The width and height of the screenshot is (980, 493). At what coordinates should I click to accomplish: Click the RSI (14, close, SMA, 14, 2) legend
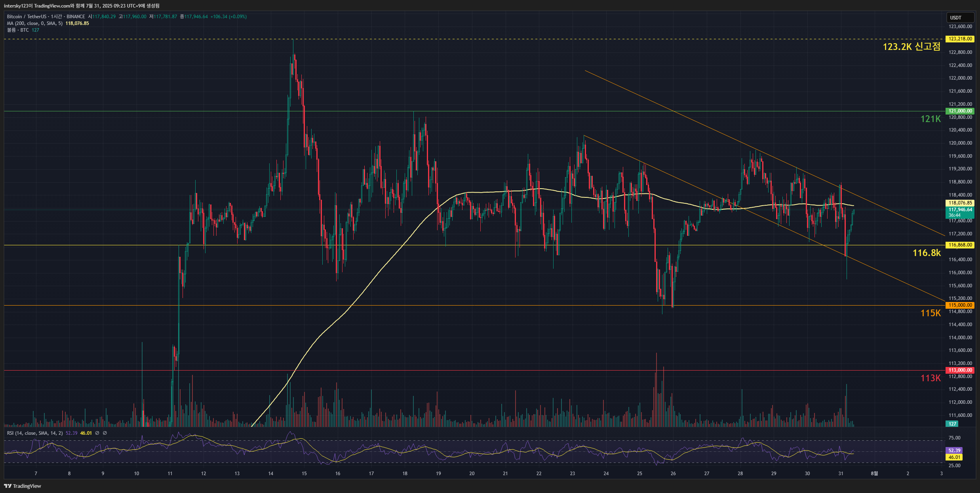[35, 433]
